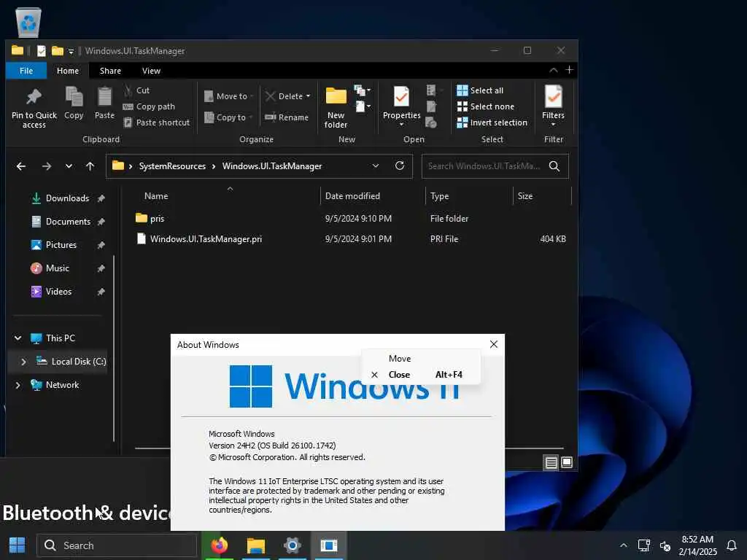Expand the Network tree node
Screen dimensions: 747x560
coord(18,385)
